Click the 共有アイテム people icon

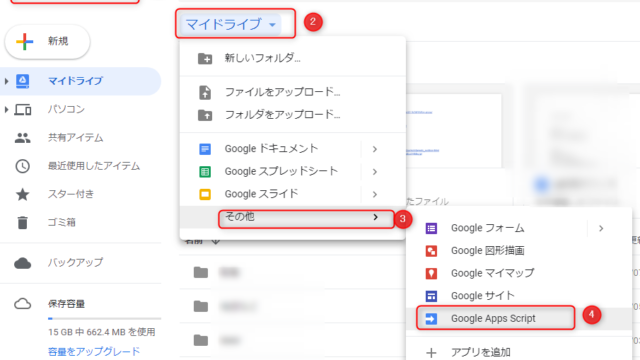coord(22,138)
